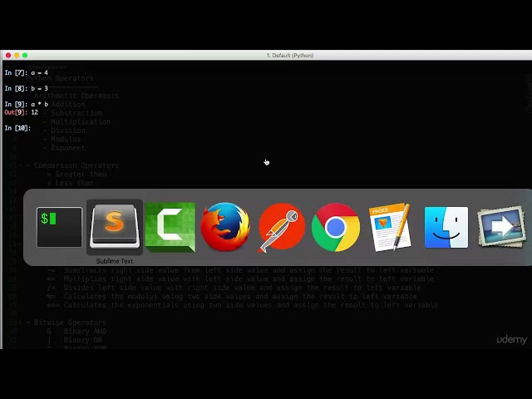Click the 'Sublime Text' label under the icon
The height and width of the screenshot is (399, 532).
pyautogui.click(x=115, y=261)
